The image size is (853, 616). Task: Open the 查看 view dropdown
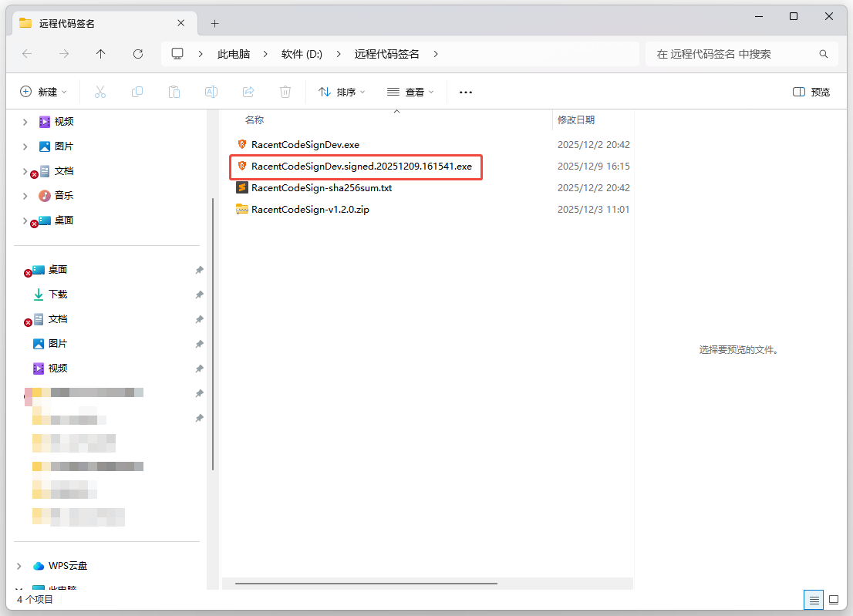(410, 92)
